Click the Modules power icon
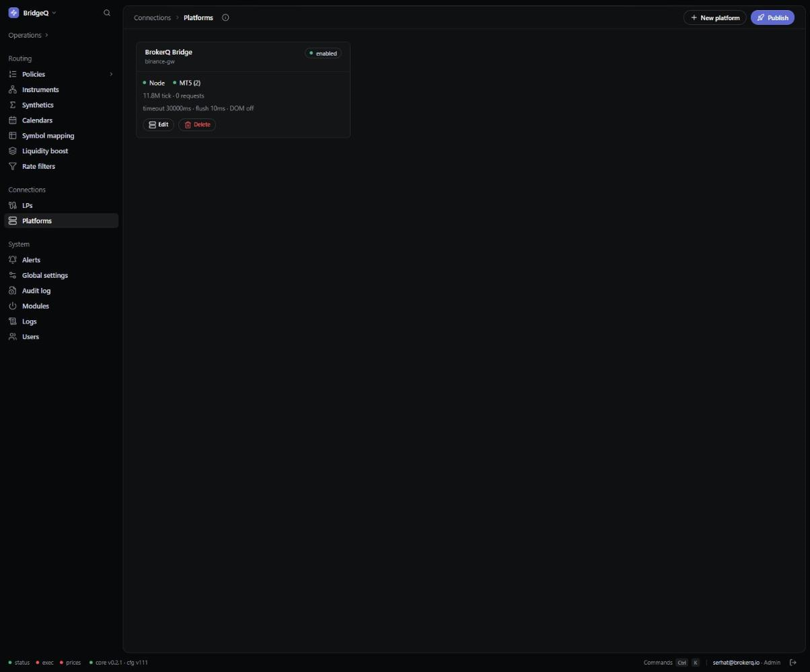This screenshot has width=810, height=672. click(x=13, y=306)
